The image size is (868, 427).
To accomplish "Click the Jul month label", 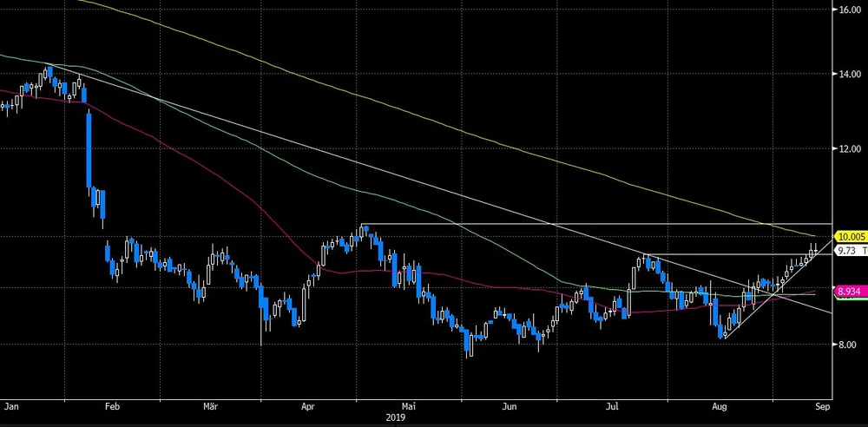I will pos(612,406).
